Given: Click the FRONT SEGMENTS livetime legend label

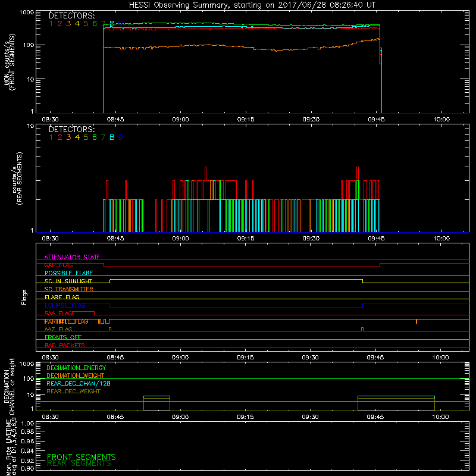Looking at the screenshot, I should (82, 457).
